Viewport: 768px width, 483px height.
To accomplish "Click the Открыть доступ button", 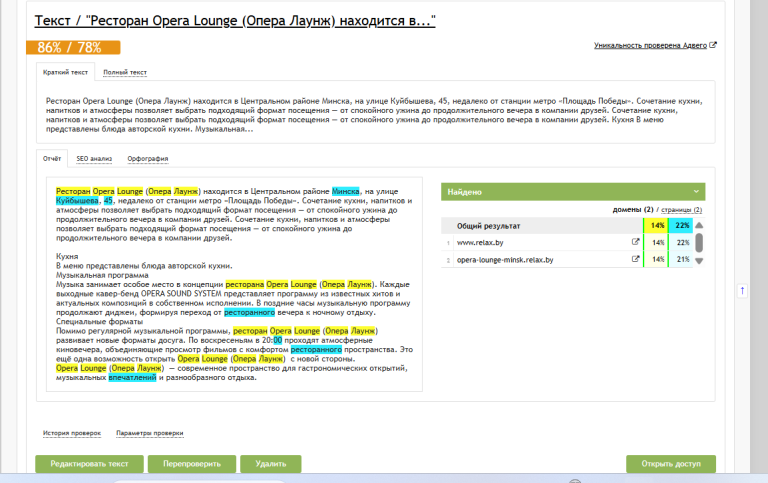I will (x=671, y=464).
